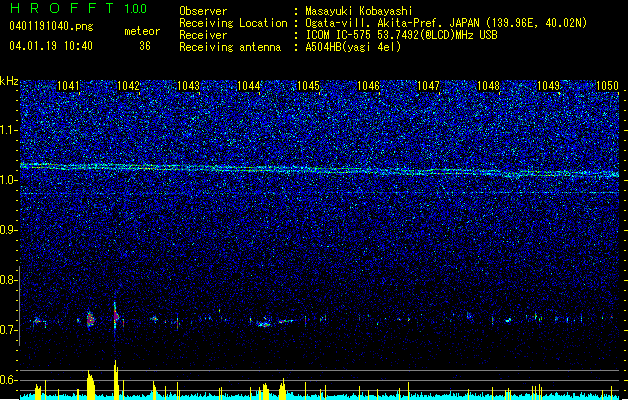Click the 1045 time marker
Screen dimensions: 629x400
308,86
